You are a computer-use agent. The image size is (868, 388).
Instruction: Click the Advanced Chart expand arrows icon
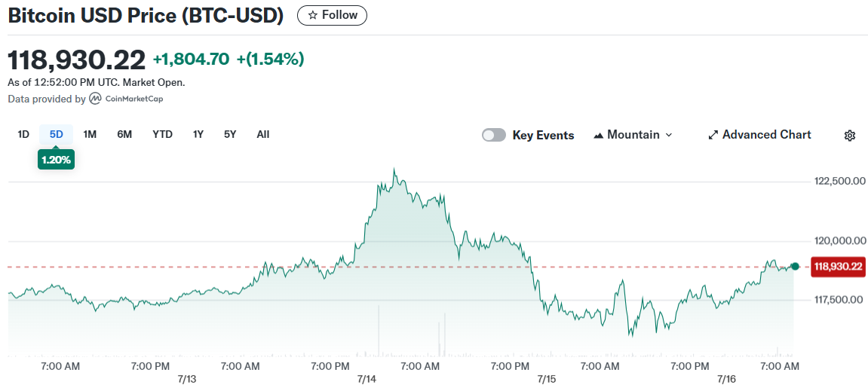[713, 135]
